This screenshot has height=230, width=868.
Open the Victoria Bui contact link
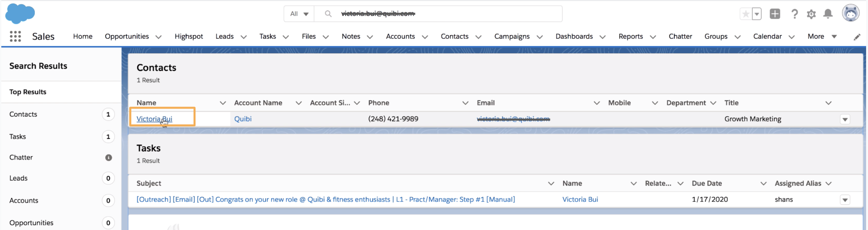coord(154,119)
